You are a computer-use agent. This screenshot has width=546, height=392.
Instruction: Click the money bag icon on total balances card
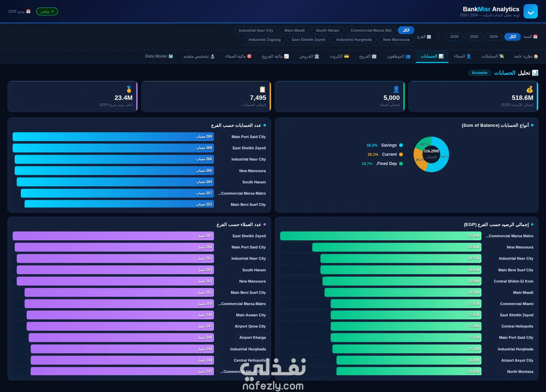530,89
